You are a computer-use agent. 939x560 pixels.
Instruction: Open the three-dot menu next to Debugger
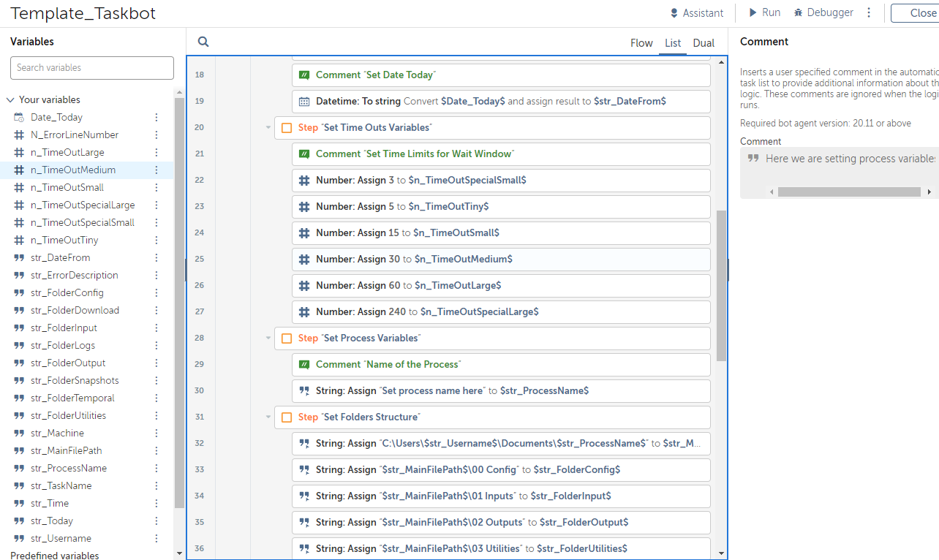(869, 13)
